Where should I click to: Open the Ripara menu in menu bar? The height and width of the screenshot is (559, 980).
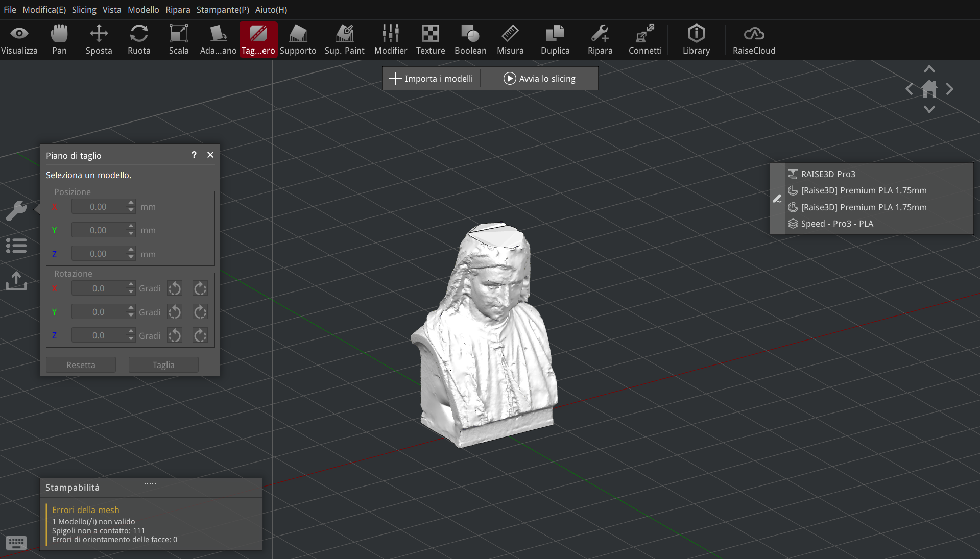pos(177,10)
